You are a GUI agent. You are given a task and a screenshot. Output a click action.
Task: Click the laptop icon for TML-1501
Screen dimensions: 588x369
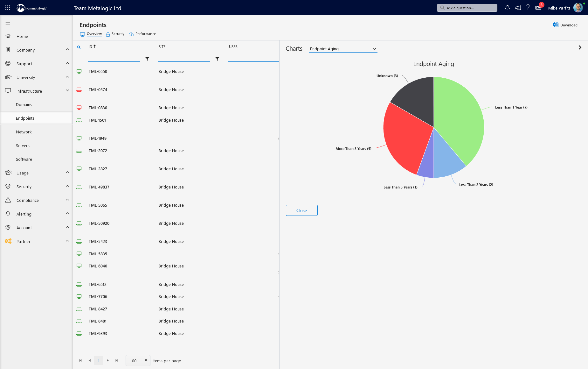[79, 120]
